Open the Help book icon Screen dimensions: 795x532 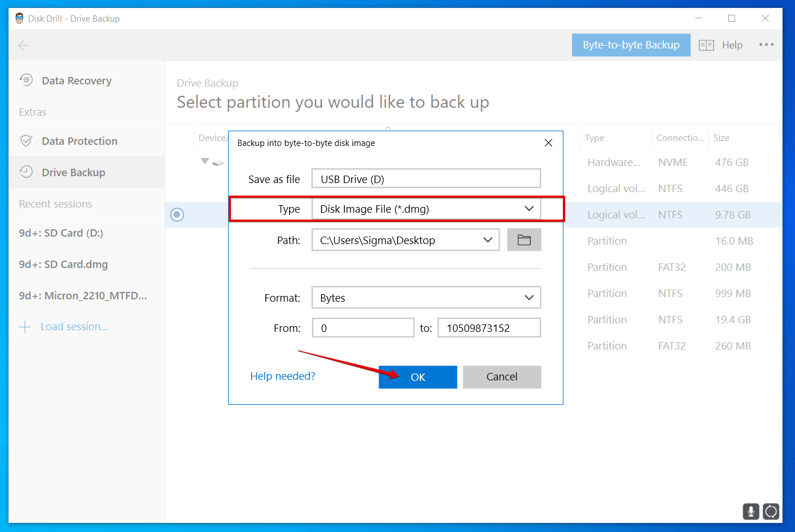click(706, 45)
